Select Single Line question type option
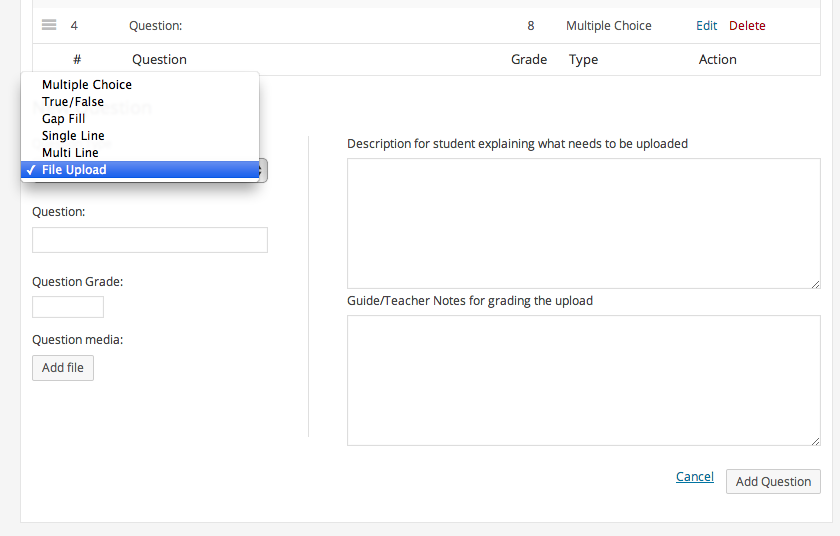This screenshot has width=840, height=536. pyautogui.click(x=73, y=136)
